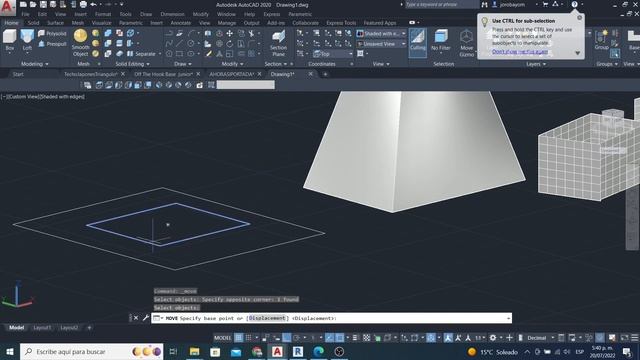Open the Autodesk App Store cart icon
640x360 pixels.
click(545, 4)
